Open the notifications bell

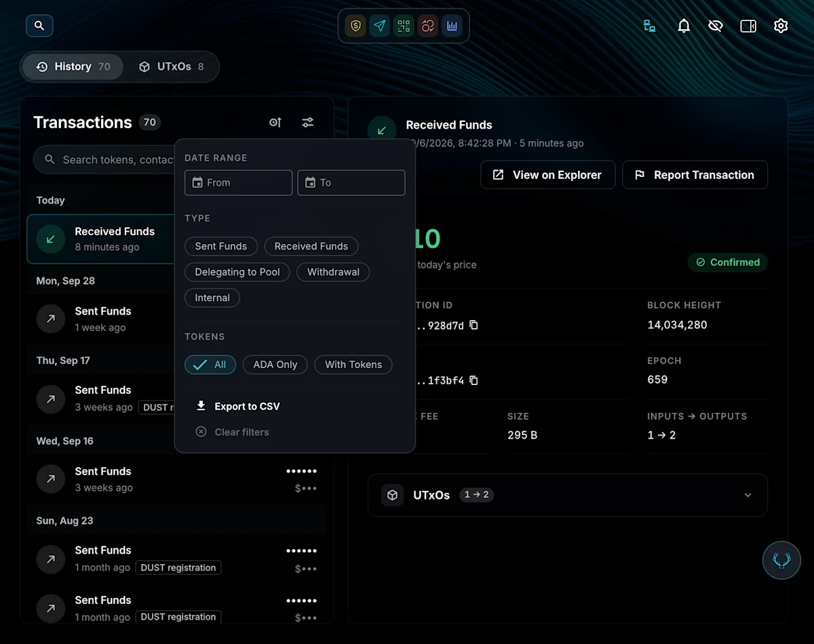(x=684, y=26)
